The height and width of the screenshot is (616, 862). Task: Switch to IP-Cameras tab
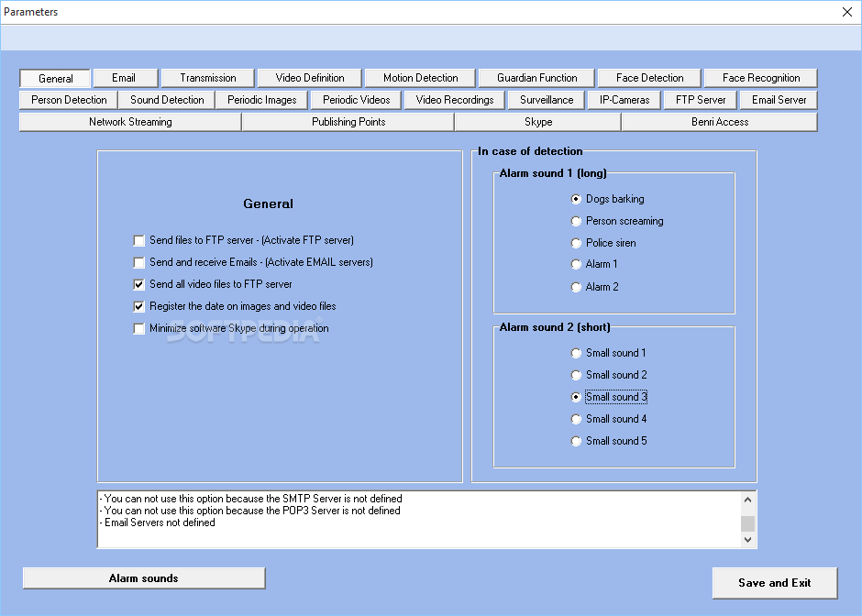point(624,100)
